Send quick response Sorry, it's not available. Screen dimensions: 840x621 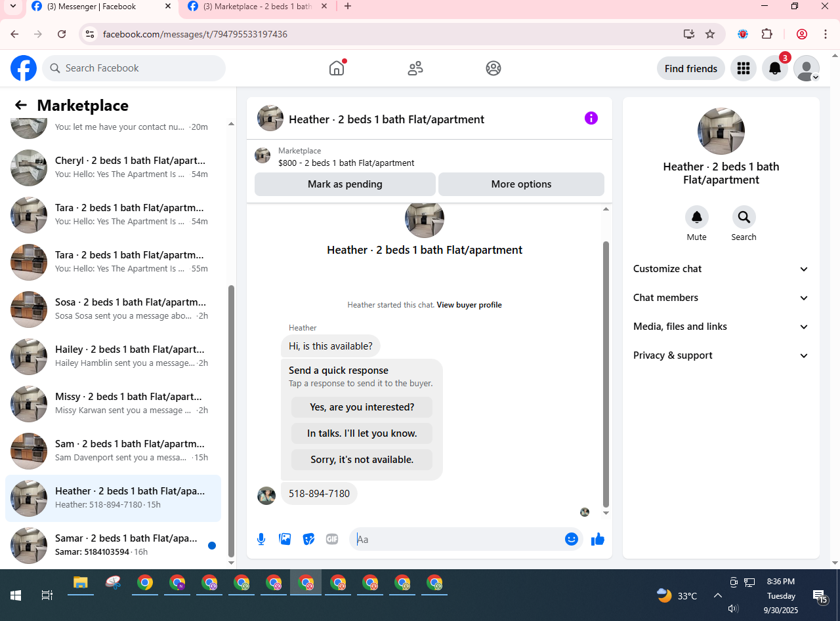pos(362,460)
